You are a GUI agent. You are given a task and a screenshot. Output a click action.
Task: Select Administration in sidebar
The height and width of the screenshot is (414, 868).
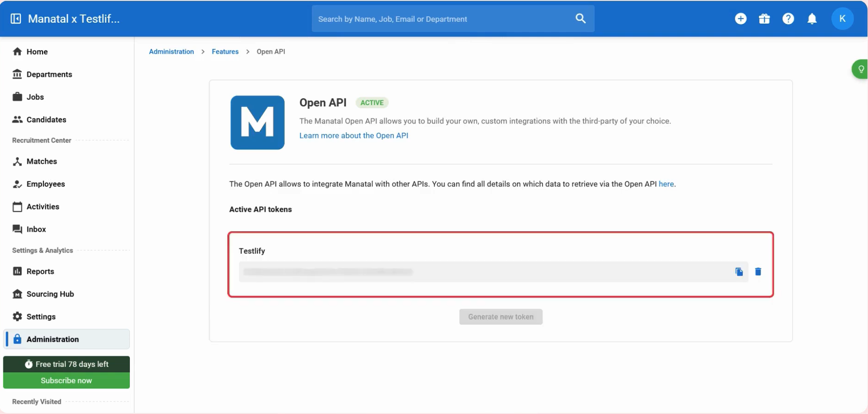(67, 339)
